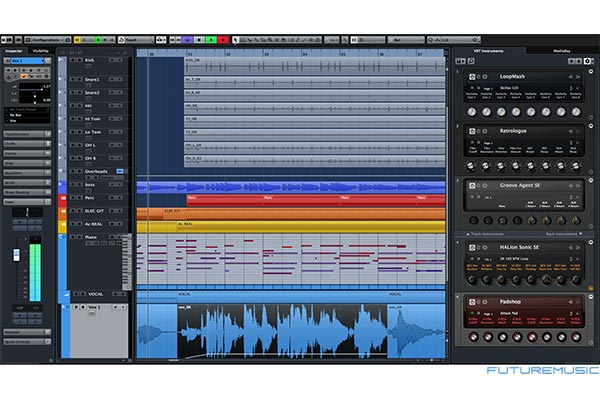Click the Find Instruments icon in the VST rack
The height and width of the screenshot is (400, 600).
471,61
